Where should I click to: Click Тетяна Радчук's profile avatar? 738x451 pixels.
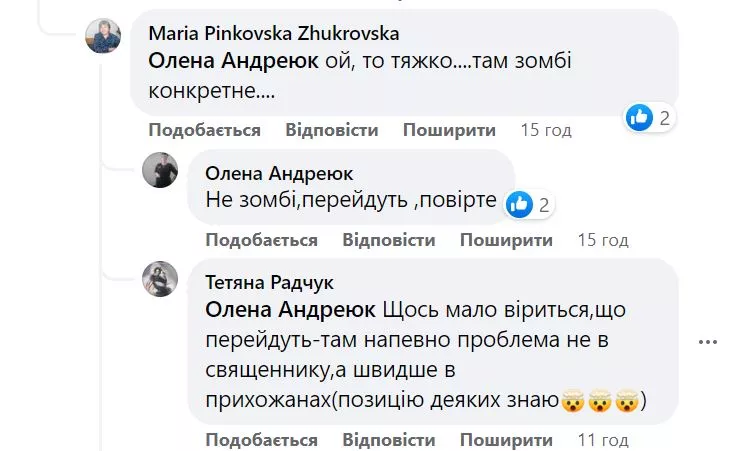click(x=161, y=279)
